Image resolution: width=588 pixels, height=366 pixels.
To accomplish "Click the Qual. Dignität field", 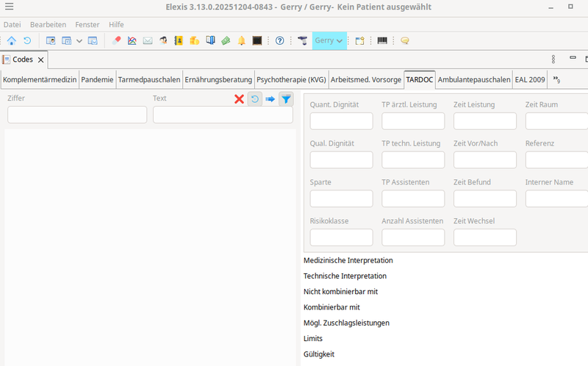I will click(341, 159).
